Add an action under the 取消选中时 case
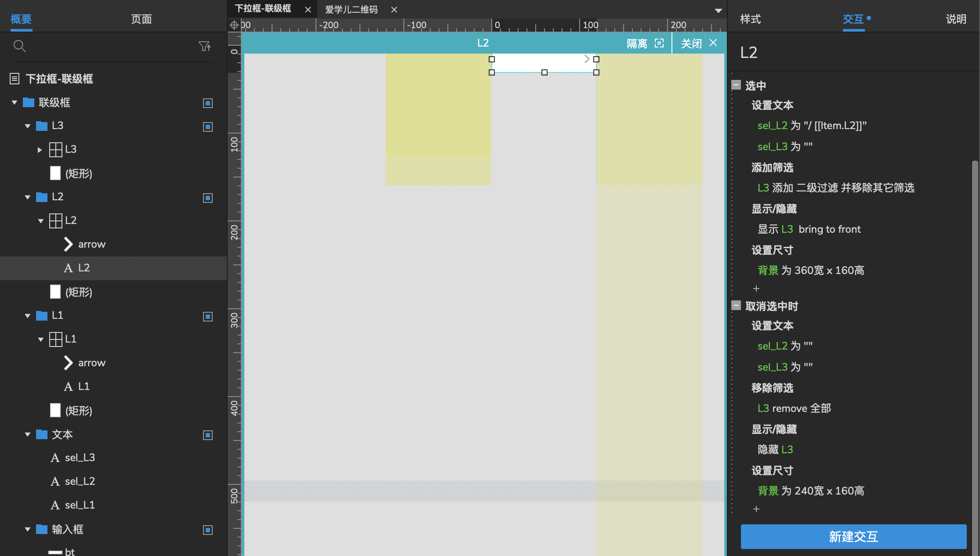The height and width of the screenshot is (556, 980). coord(756,509)
